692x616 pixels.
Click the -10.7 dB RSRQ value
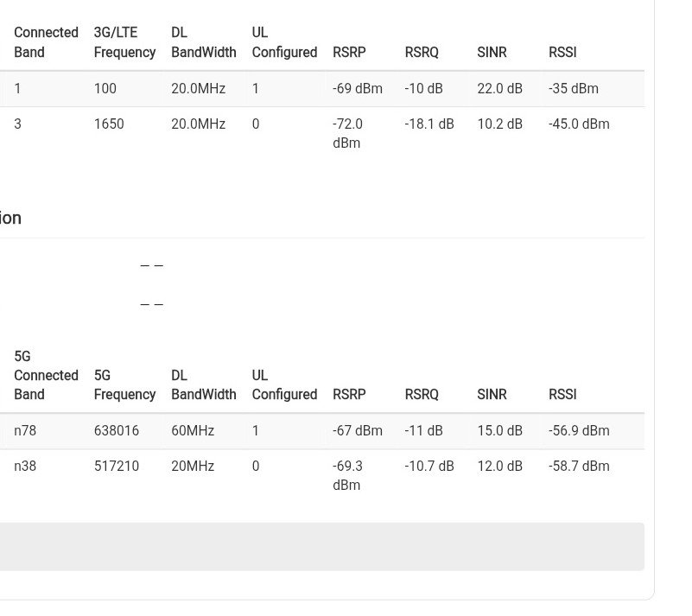(429, 466)
